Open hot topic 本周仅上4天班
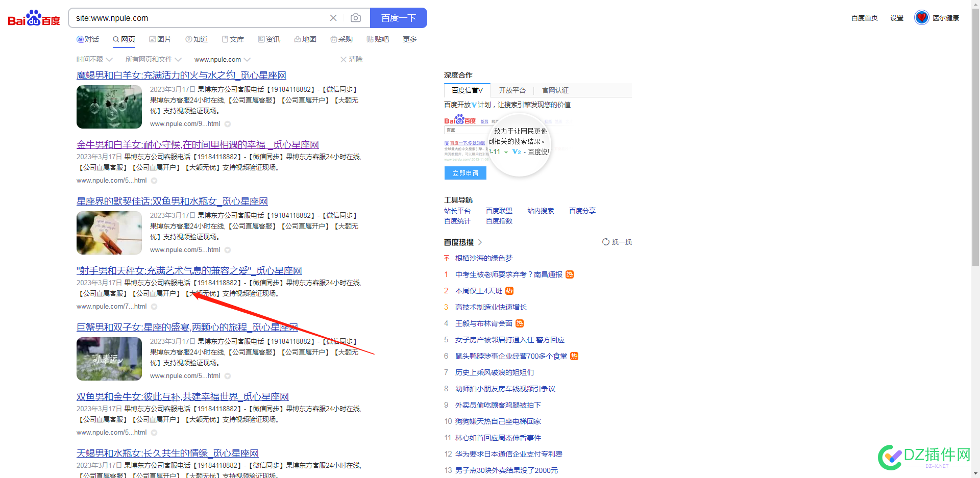The height and width of the screenshot is (478, 980). (x=479, y=291)
